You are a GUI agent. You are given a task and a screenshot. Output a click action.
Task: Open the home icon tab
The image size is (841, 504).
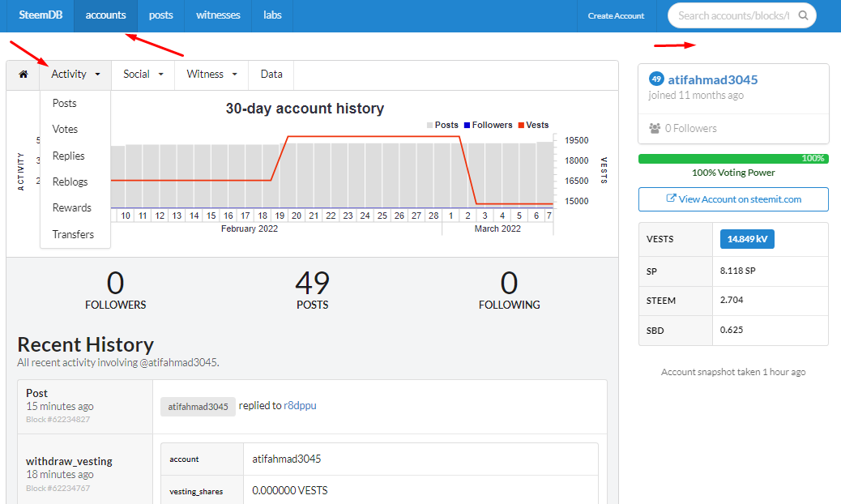(x=23, y=75)
